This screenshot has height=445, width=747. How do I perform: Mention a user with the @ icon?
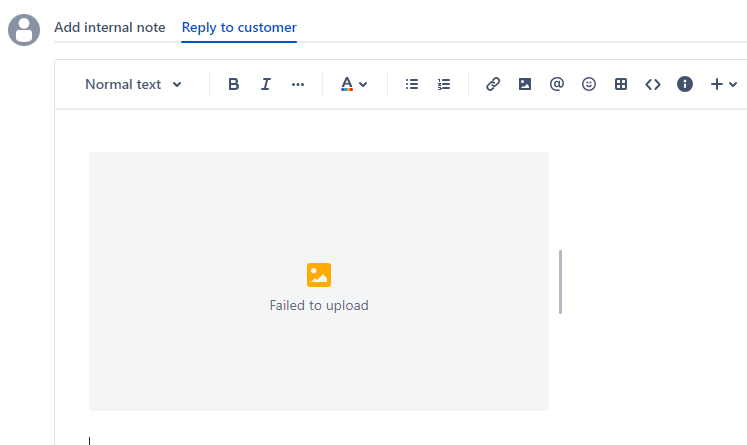[556, 84]
